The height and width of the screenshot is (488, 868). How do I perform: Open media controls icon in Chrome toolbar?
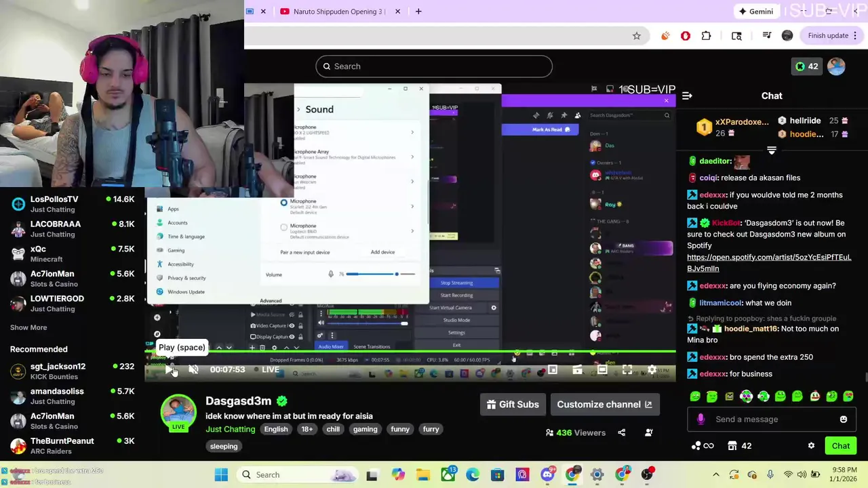click(x=766, y=35)
